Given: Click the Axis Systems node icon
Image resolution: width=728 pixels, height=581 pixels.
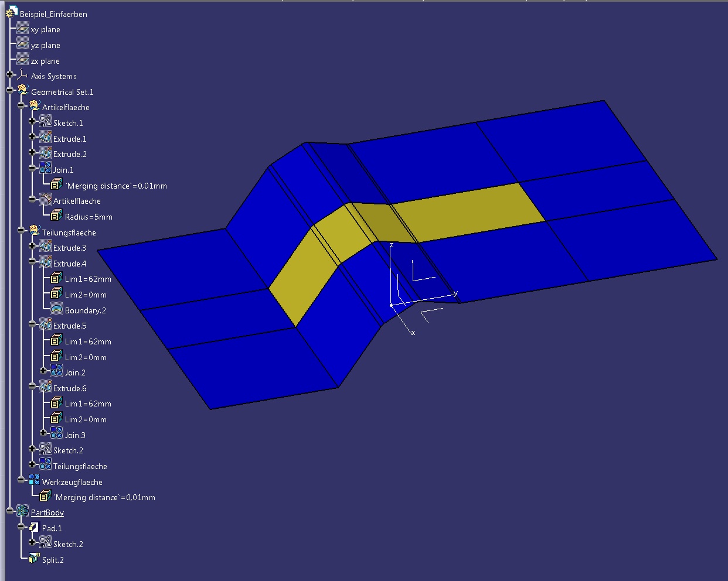Looking at the screenshot, I should (x=23, y=75).
